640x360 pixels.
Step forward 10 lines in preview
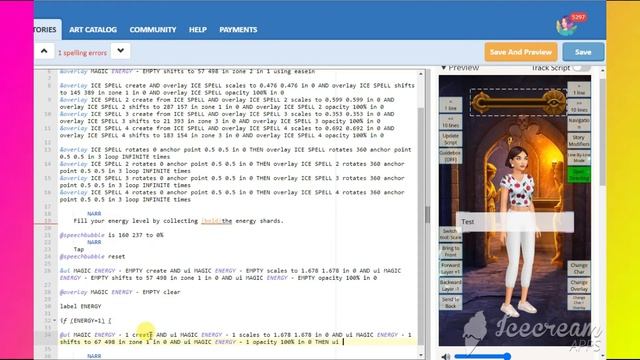pos(579,107)
